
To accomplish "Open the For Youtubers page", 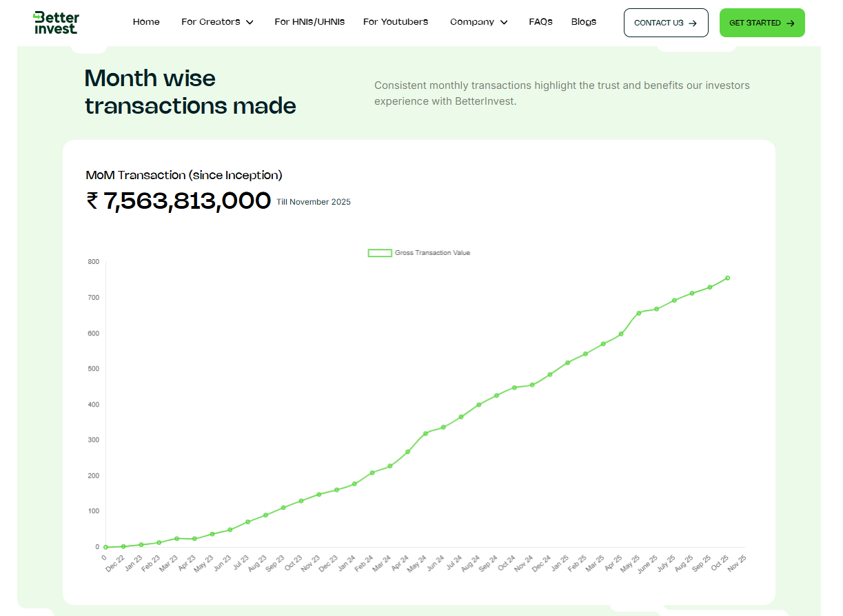I will (396, 22).
